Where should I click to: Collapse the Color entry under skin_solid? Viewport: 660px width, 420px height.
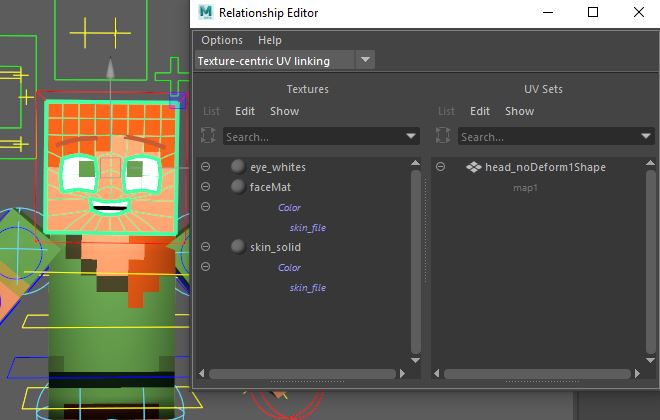pyautogui.click(x=205, y=266)
